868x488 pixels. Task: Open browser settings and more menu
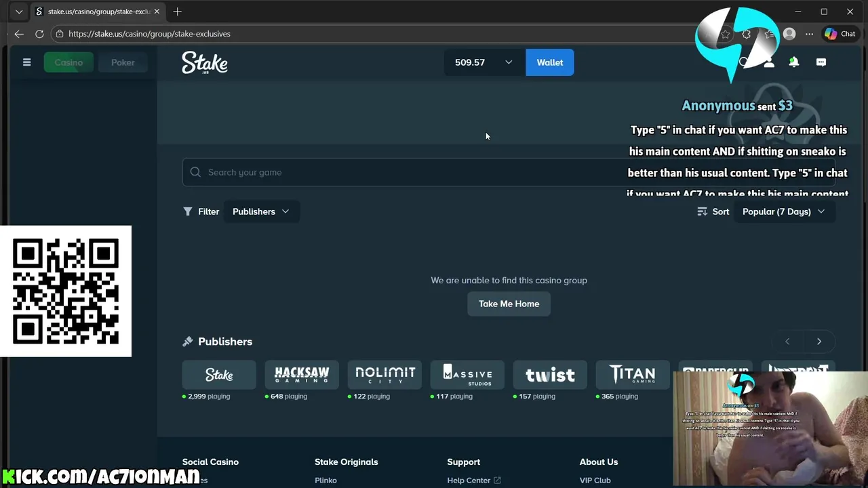click(x=810, y=34)
